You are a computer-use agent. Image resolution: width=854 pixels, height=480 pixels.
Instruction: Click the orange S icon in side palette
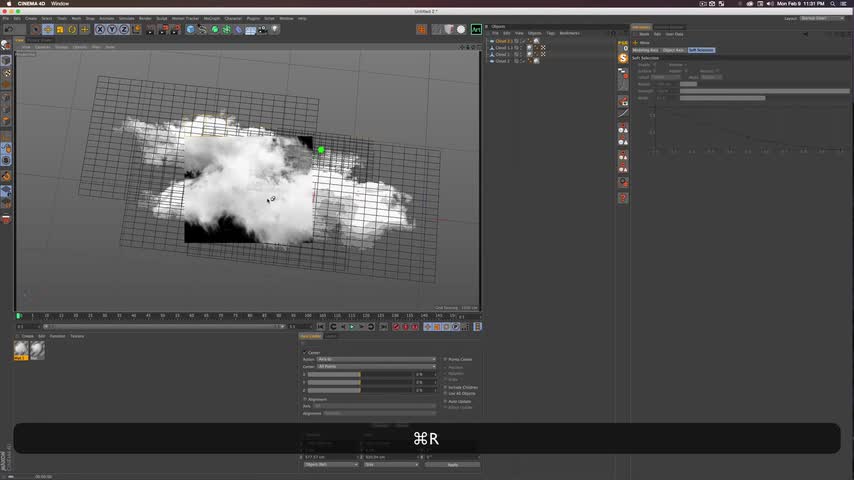click(x=623, y=59)
